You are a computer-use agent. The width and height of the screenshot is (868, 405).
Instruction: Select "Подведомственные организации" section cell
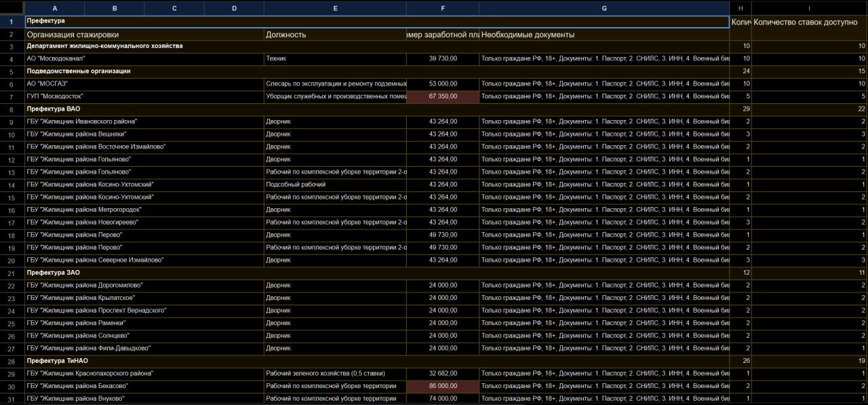(x=377, y=71)
